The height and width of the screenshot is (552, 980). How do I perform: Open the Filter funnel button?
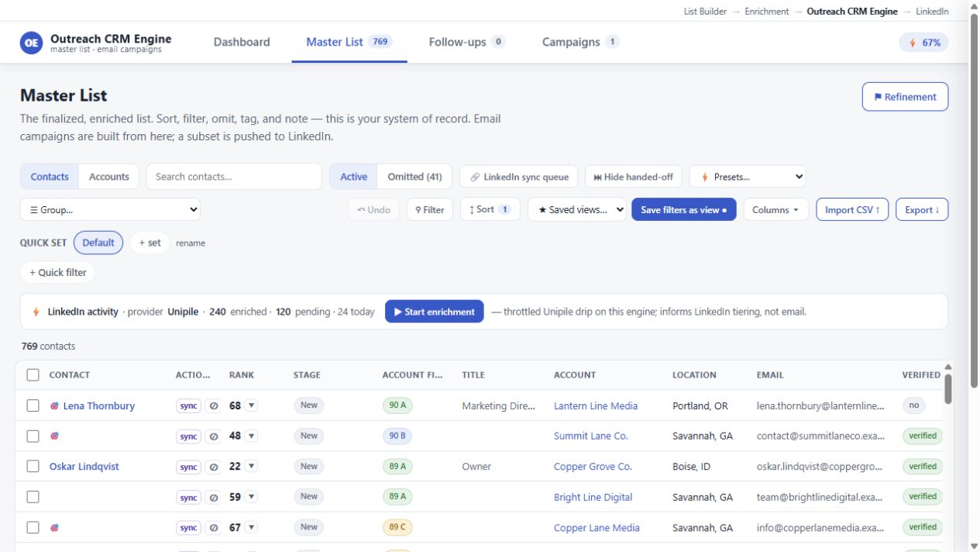click(x=430, y=209)
